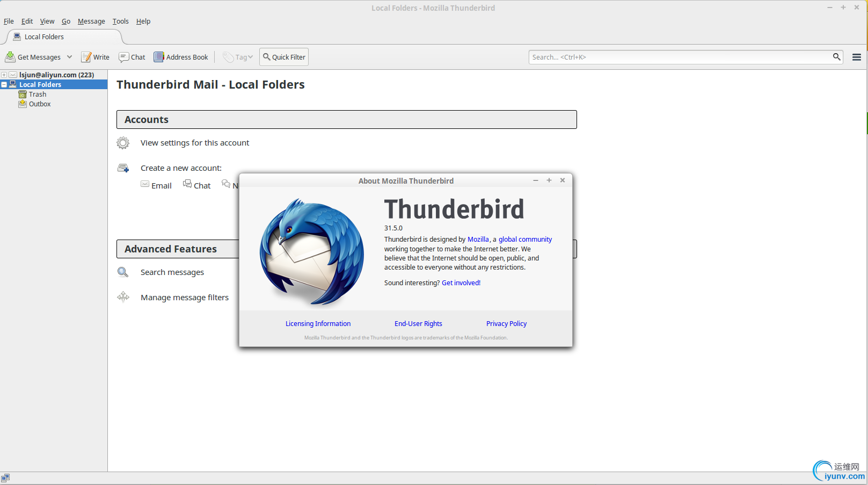Screen dimensions: 868x485
Task: Click the Search messages magnifier icon
Action: pyautogui.click(x=123, y=272)
